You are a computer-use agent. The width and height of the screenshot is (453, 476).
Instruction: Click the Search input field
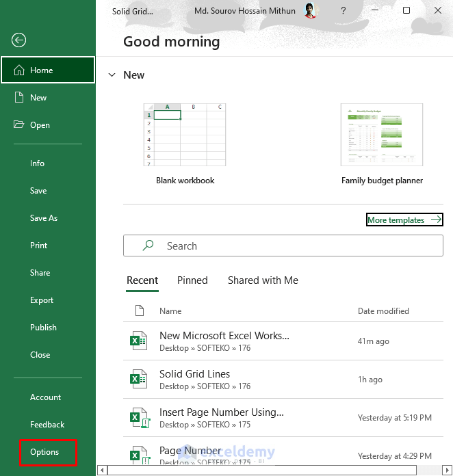pos(283,246)
